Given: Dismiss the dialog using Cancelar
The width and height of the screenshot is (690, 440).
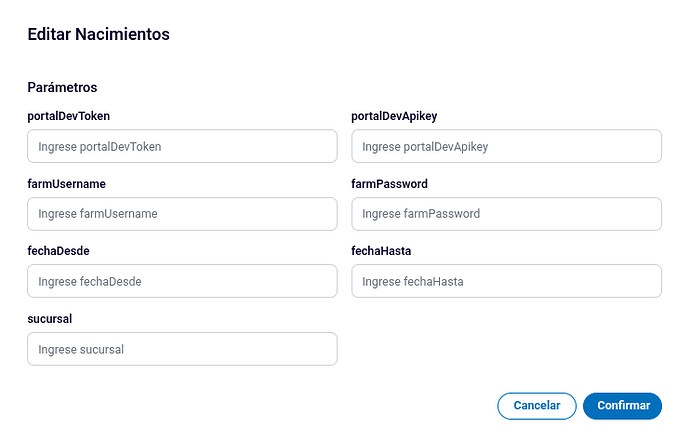Looking at the screenshot, I should pyautogui.click(x=537, y=406).
